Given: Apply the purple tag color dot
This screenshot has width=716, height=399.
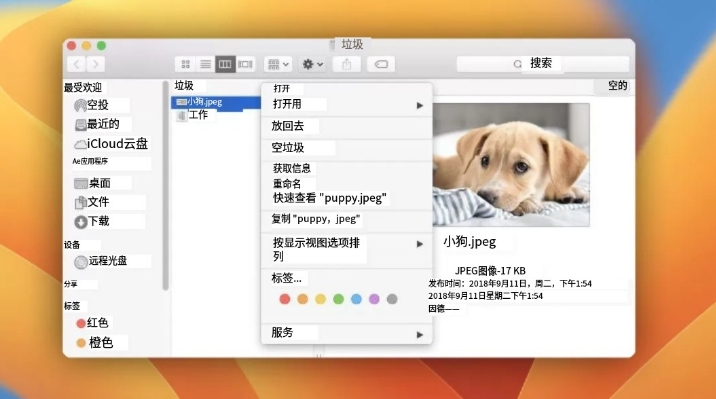Looking at the screenshot, I should (374, 299).
